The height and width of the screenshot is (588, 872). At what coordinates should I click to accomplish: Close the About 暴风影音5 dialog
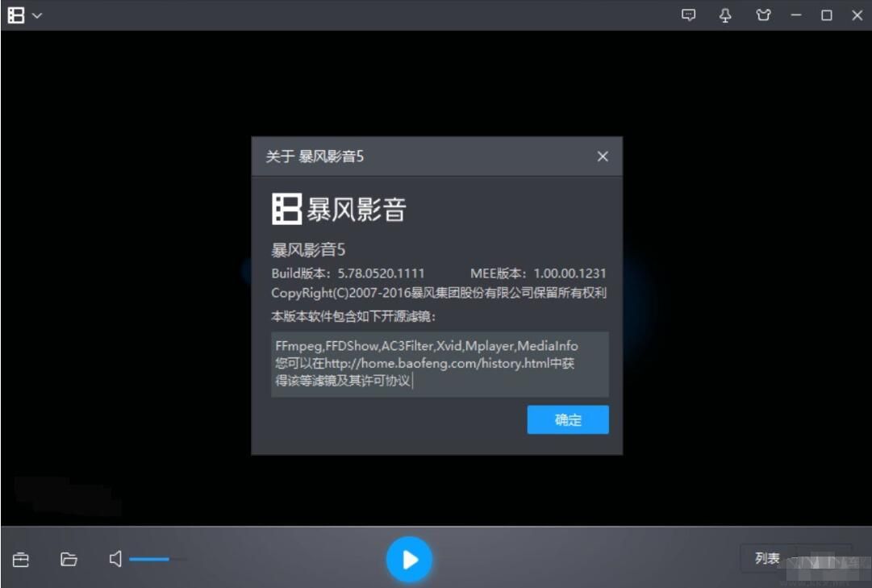(x=603, y=157)
